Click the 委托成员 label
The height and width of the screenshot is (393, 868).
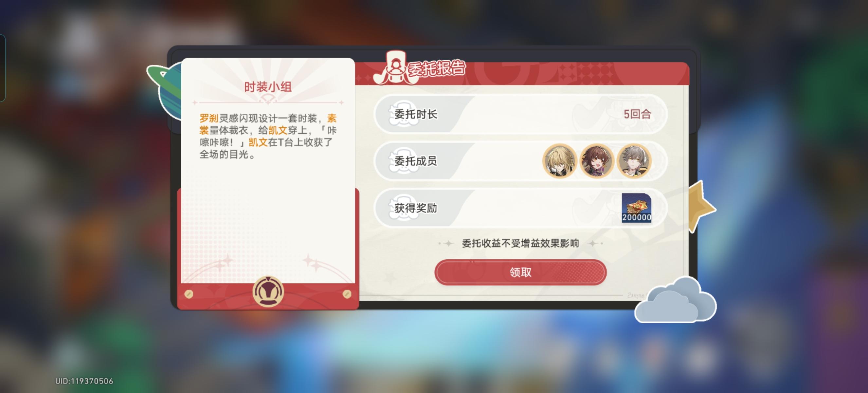coord(415,161)
